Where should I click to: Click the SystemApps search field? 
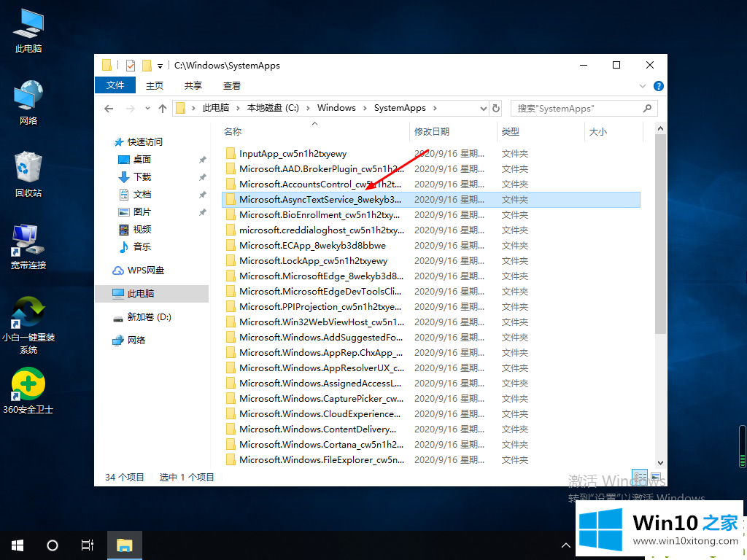(x=584, y=109)
